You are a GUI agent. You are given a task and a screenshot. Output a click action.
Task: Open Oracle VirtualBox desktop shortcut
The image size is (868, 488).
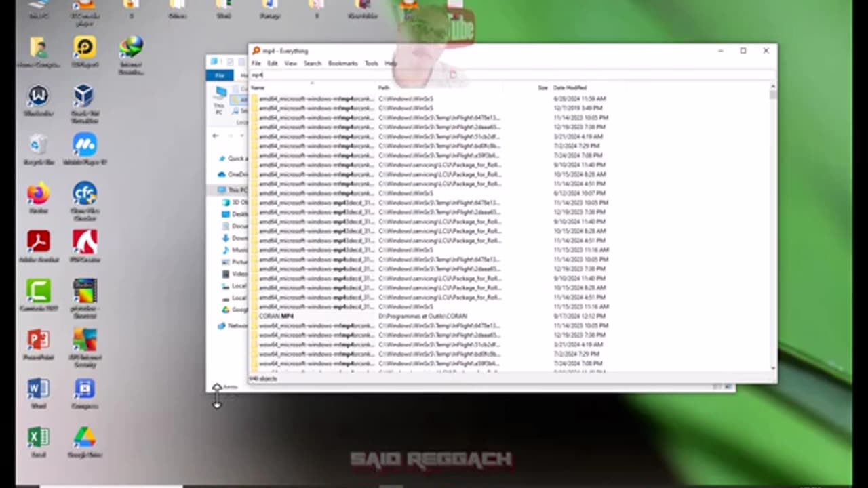point(85,103)
